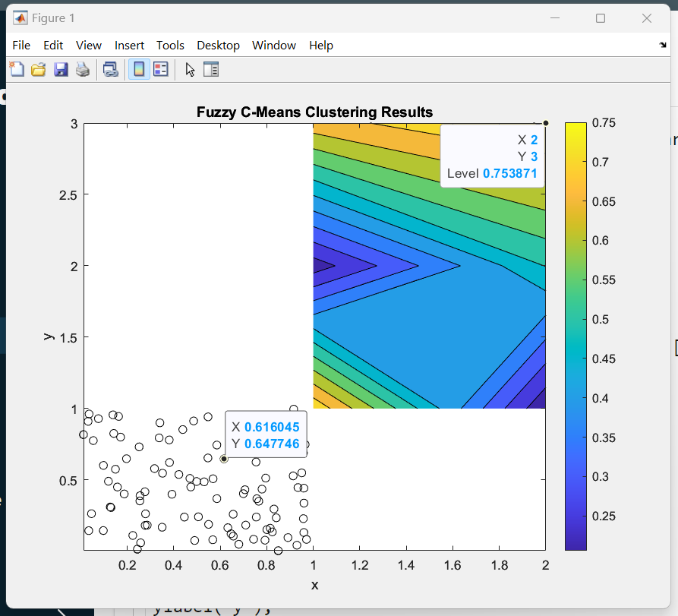
Task: Click the colorbar tick label 0.75
Action: (604, 123)
